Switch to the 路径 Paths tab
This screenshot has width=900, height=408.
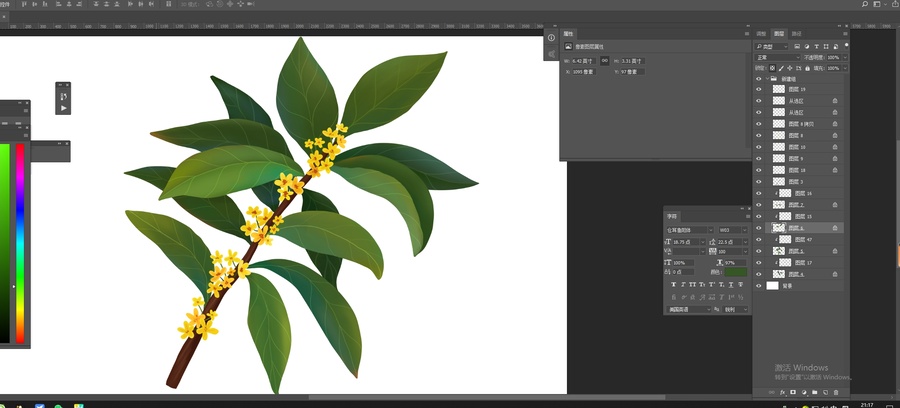click(x=796, y=34)
